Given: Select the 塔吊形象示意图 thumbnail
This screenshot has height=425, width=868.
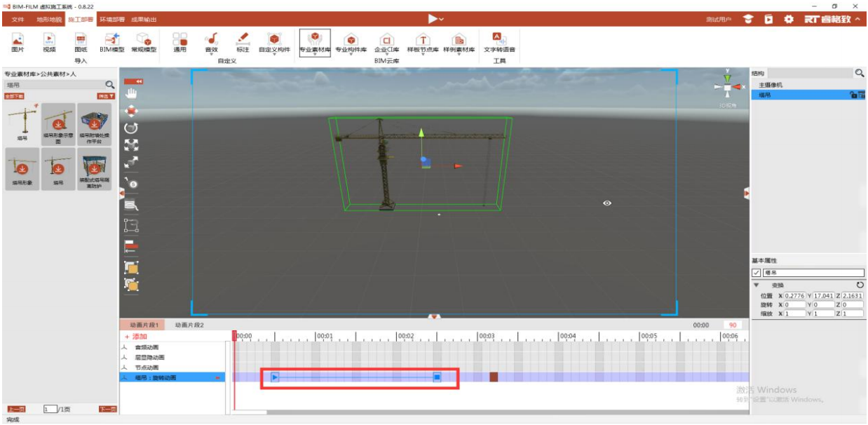Looking at the screenshot, I should coord(58,124).
